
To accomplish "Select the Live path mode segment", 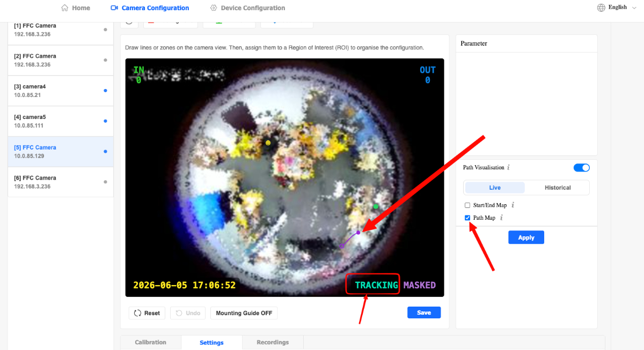I will point(495,188).
